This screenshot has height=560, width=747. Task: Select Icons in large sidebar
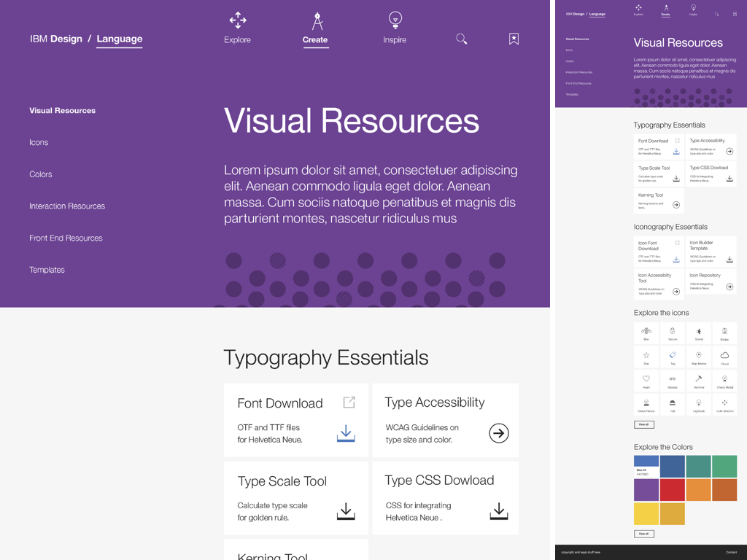click(x=39, y=142)
